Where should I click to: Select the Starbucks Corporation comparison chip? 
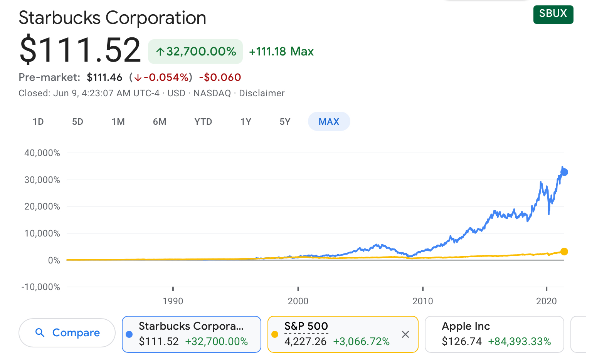192,334
